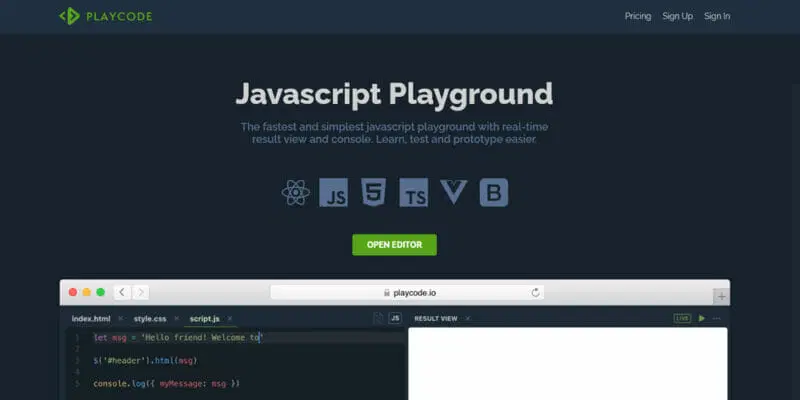Viewport: 800px width, 400px height.
Task: Click the browser forward arrow
Action: click(141, 292)
